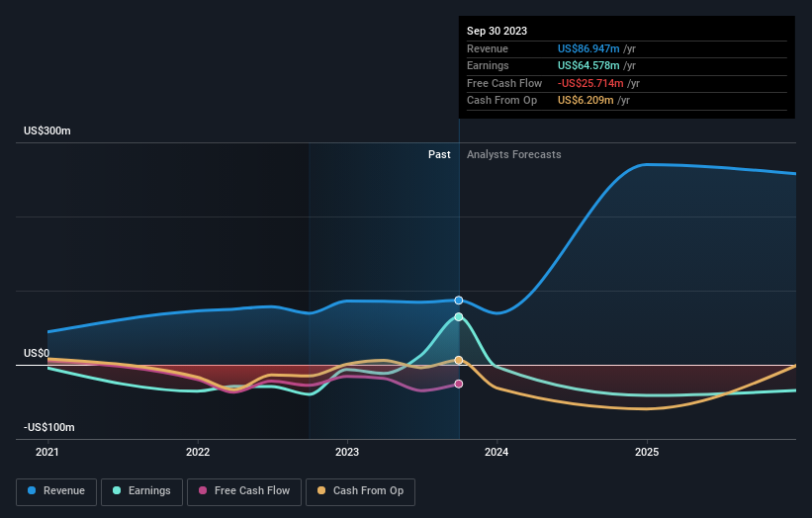This screenshot has height=518, width=812.
Task: Toggle the Free Cash Flow legend button
Action: coord(244,491)
